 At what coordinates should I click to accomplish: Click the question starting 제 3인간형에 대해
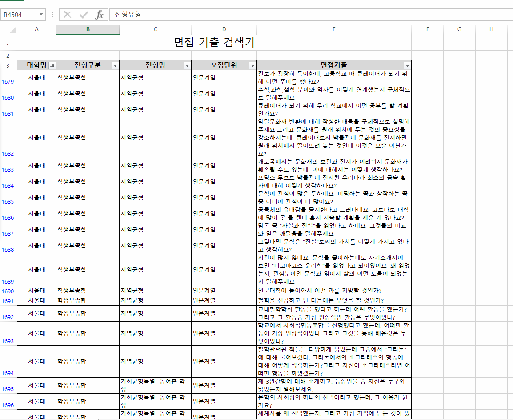pyautogui.click(x=334, y=385)
